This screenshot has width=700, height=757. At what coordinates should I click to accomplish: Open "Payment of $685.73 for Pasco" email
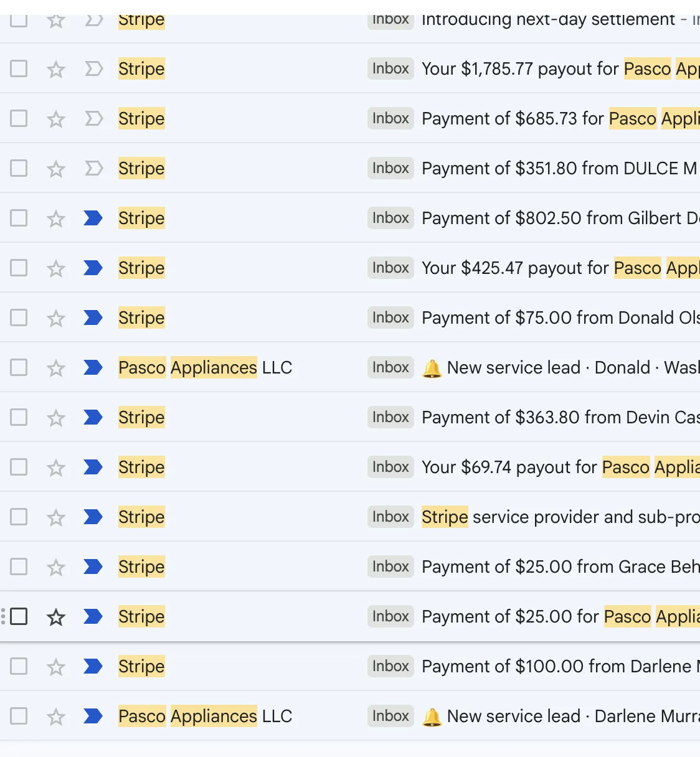[560, 118]
